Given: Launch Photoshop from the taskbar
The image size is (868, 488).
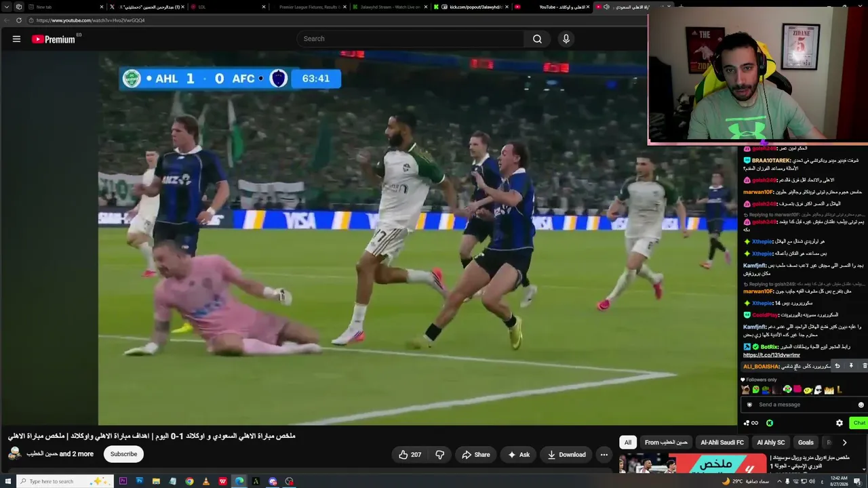Looking at the screenshot, I should pyautogui.click(x=140, y=481).
